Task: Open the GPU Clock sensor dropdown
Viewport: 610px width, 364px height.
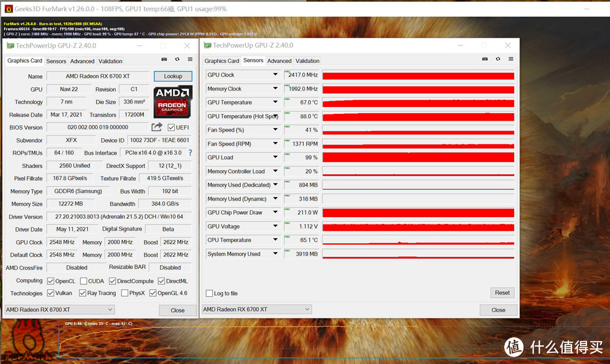Action: (275, 74)
